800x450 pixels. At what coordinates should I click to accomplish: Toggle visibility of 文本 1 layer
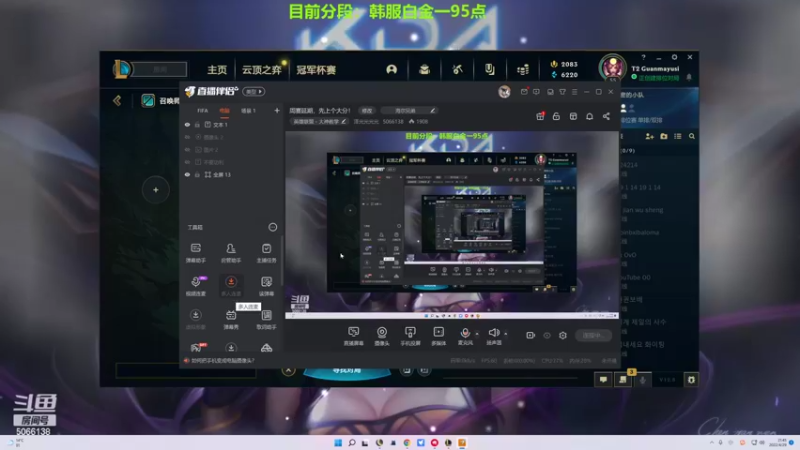(187, 124)
